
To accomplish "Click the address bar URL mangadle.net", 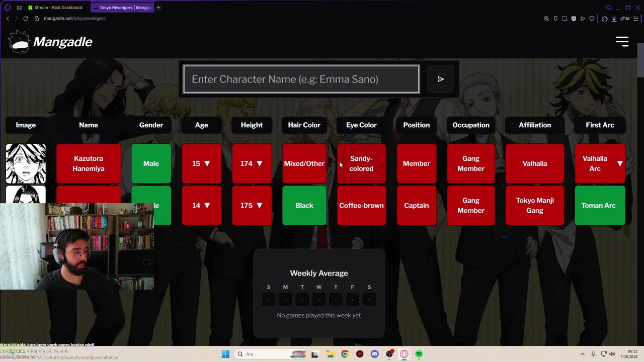I will pos(74,19).
